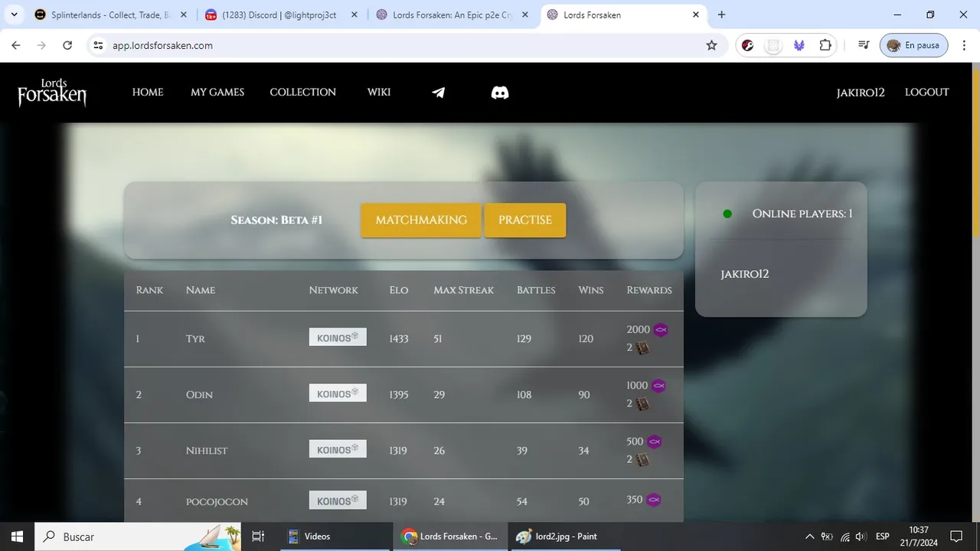Open the Telegram link icon
980x551 pixels.
click(438, 93)
